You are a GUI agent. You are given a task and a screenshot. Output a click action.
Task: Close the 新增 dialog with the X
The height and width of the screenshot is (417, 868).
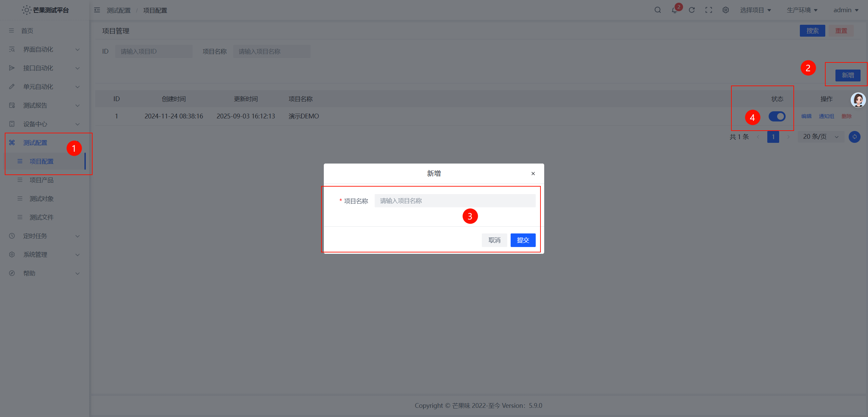point(533,173)
